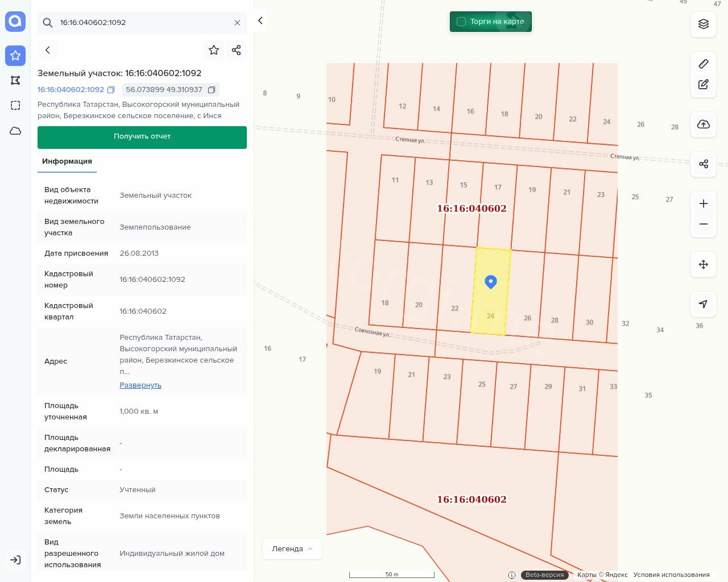
Task: Enable the 'Торги на карте' checkbox
Action: tap(461, 22)
